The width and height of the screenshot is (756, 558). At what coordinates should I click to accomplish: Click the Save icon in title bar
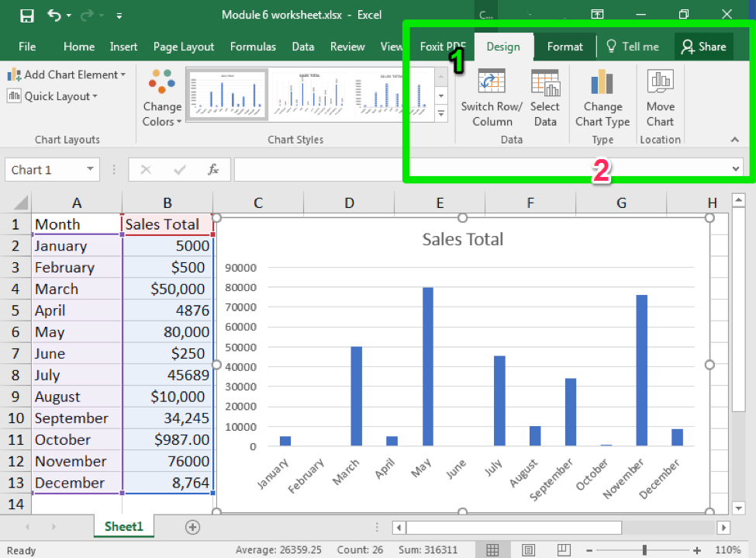tap(26, 15)
